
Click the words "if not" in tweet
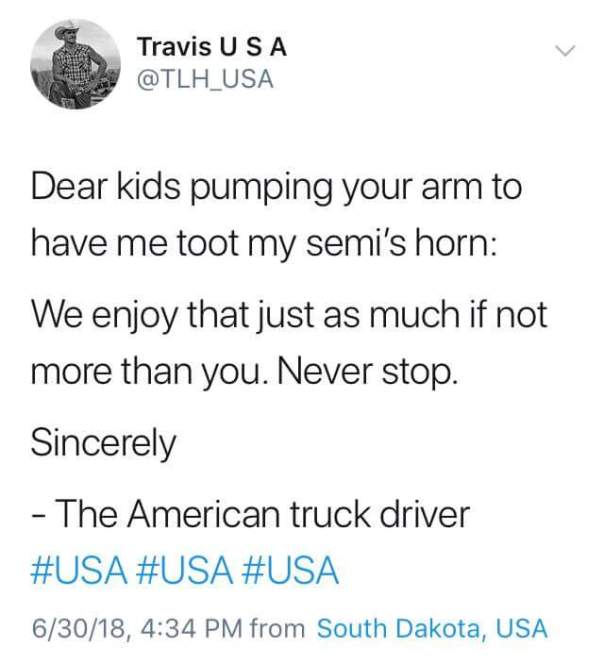point(508,317)
